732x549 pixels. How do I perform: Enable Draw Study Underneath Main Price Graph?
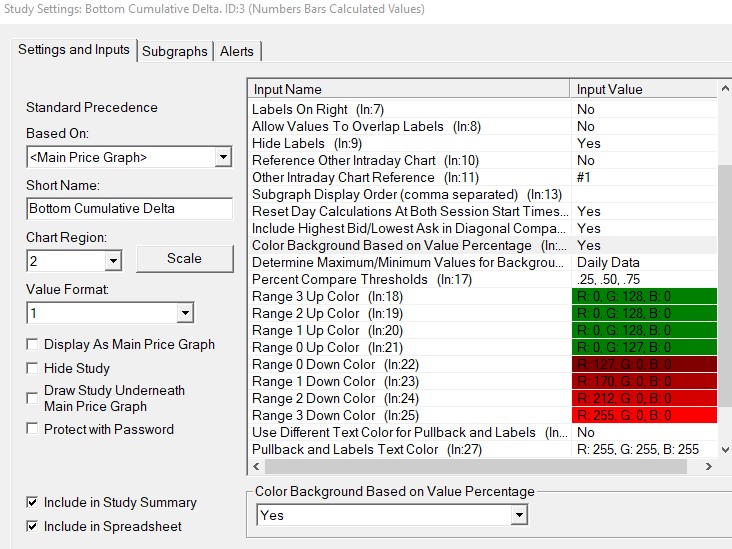pyautogui.click(x=34, y=398)
